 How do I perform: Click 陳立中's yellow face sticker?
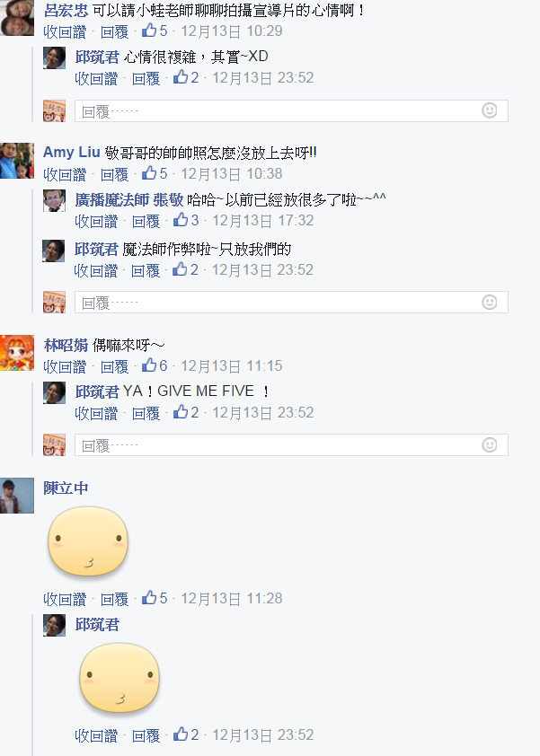coord(88,541)
